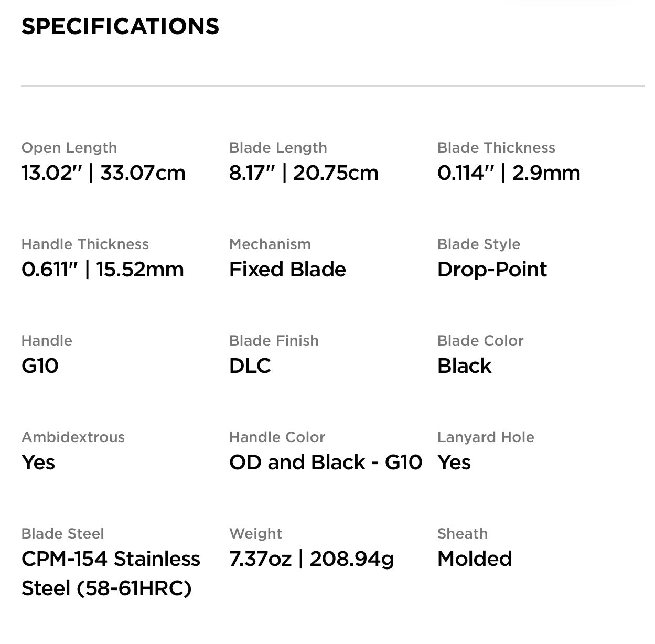Click the Black blade color value
Viewport: 655px width, 644px height.
pyautogui.click(x=464, y=366)
